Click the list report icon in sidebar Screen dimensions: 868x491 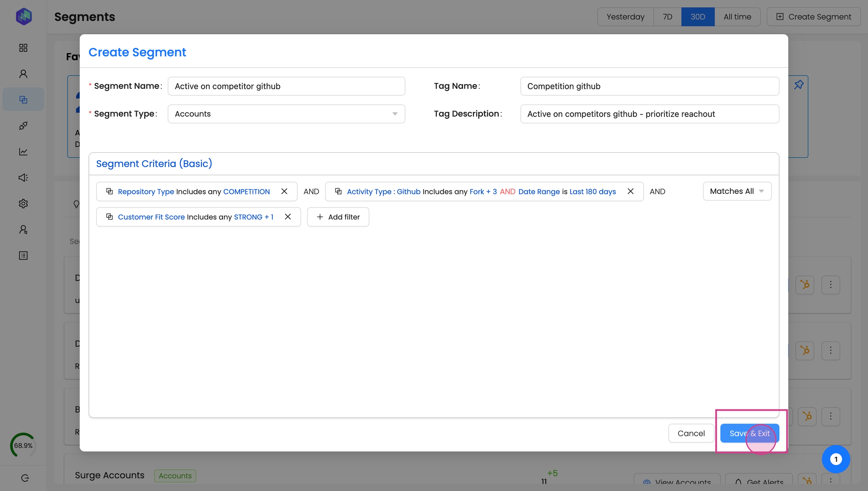(23, 256)
